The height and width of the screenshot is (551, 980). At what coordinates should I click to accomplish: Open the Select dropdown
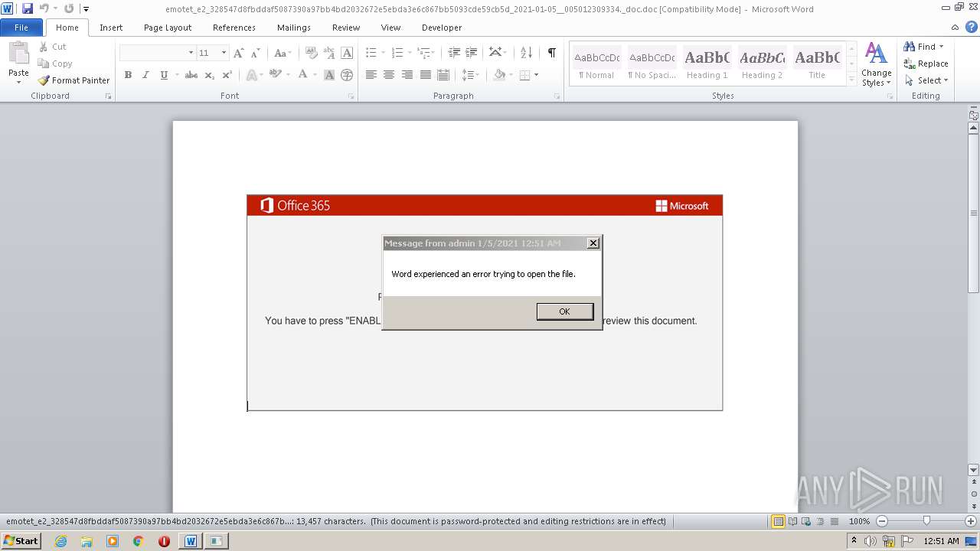point(926,80)
